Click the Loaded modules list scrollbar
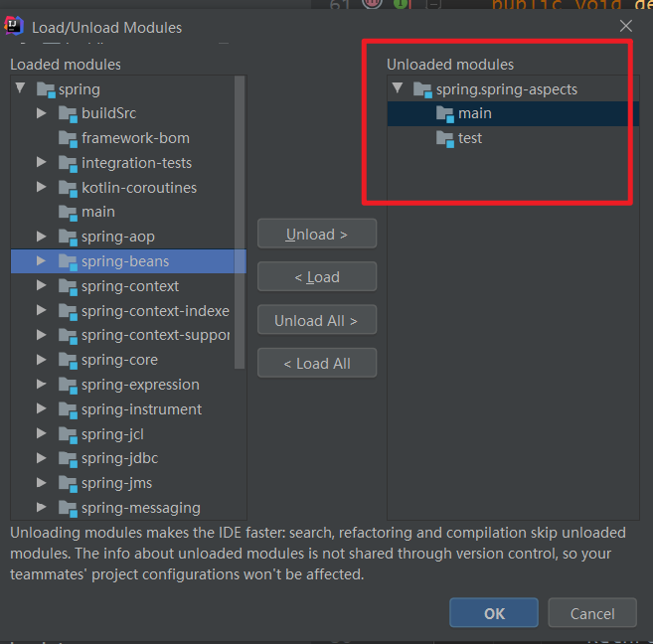This screenshot has width=653, height=644. (x=240, y=223)
